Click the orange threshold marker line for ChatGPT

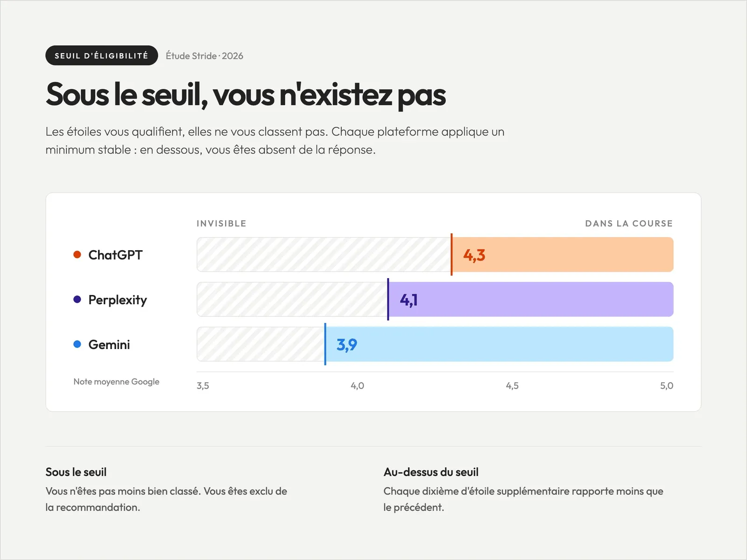pyautogui.click(x=451, y=254)
